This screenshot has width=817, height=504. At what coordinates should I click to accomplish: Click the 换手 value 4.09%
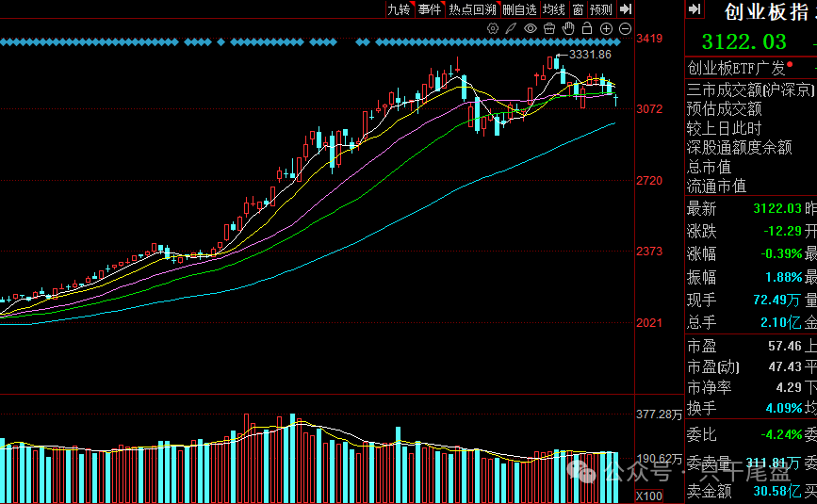click(x=784, y=408)
